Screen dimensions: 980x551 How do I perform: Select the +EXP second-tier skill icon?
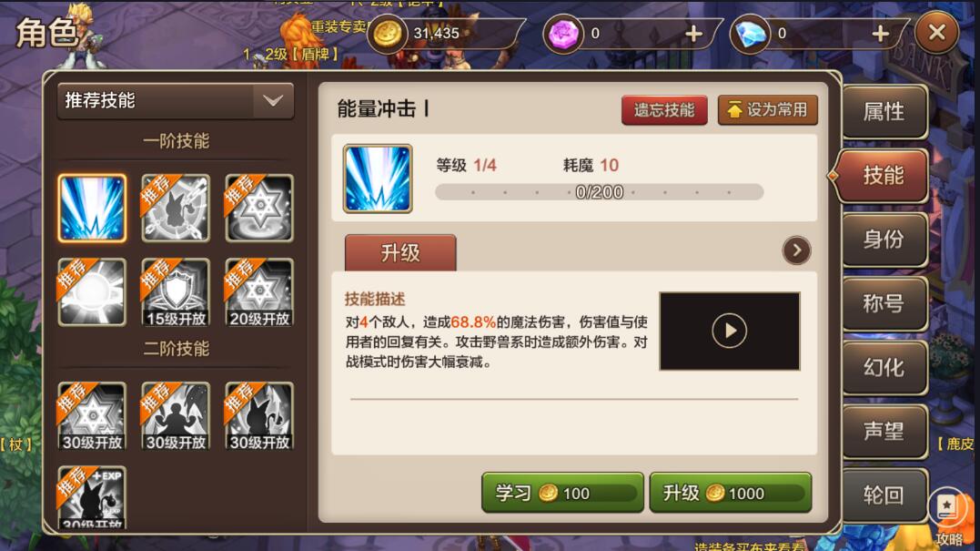click(x=92, y=497)
